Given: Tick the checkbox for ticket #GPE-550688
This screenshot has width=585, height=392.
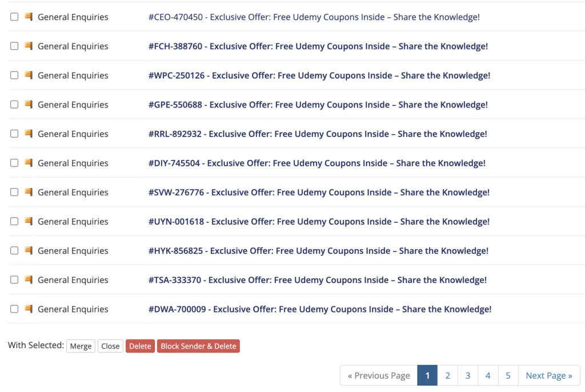Looking at the screenshot, I should pyautogui.click(x=14, y=105).
